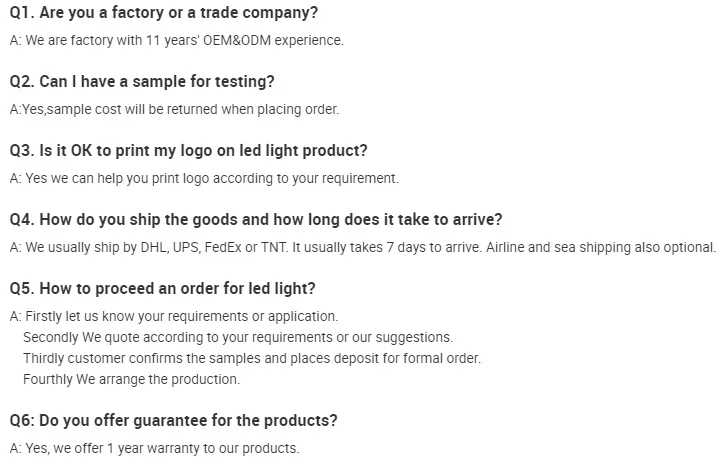Click the answer about sample cost being returned
723x466 pixels.
click(x=175, y=110)
